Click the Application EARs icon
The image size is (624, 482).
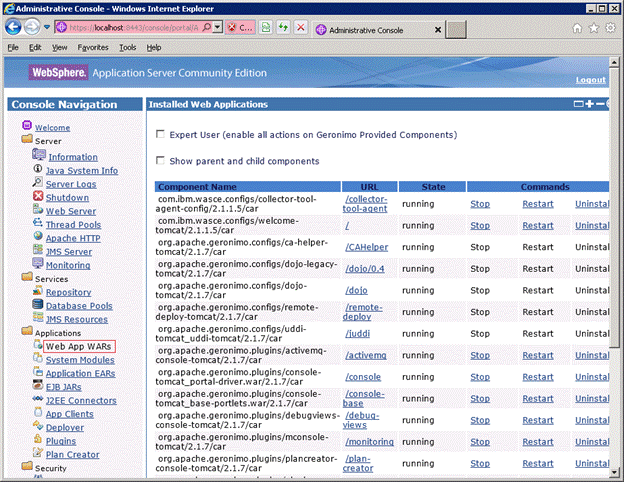38,371
